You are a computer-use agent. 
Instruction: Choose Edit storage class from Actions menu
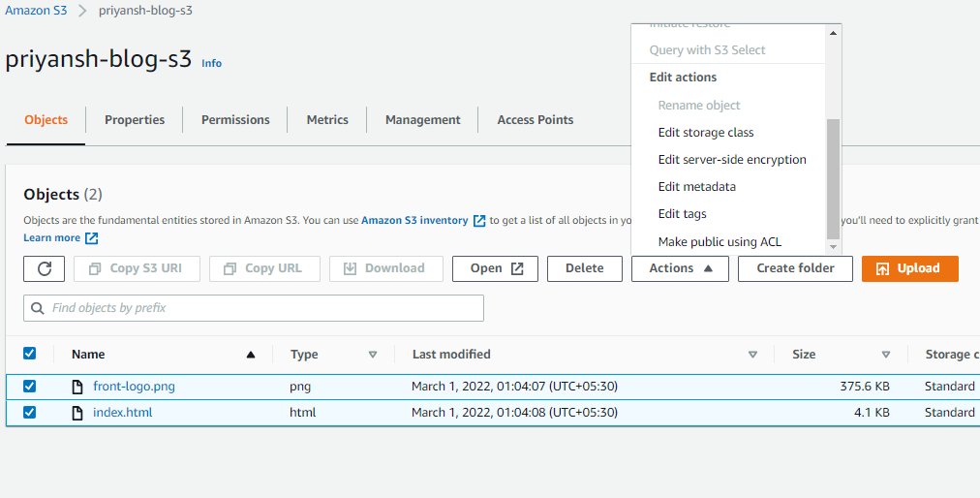pyautogui.click(x=705, y=133)
